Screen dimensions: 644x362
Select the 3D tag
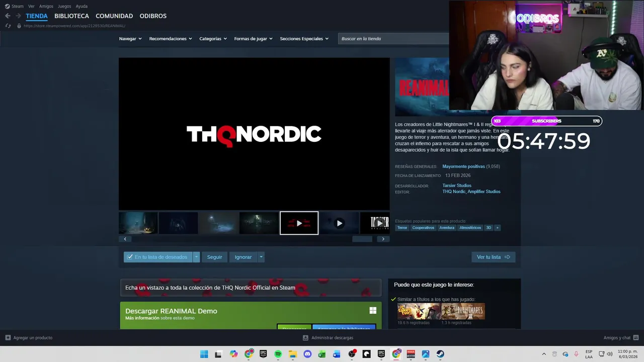[489, 228]
